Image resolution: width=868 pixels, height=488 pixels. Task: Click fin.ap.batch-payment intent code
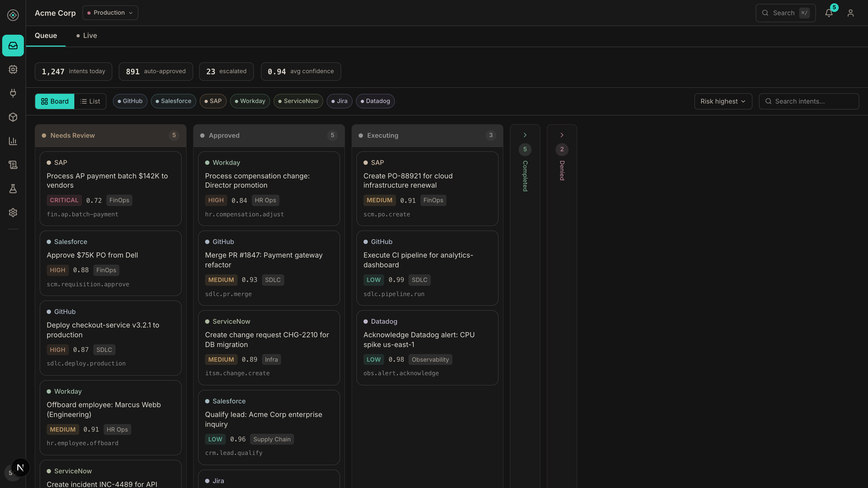(x=82, y=214)
